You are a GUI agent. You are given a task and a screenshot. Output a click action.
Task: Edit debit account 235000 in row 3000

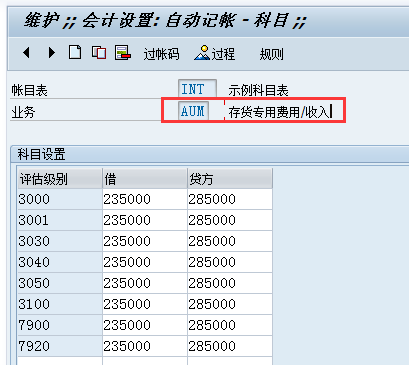(145, 199)
